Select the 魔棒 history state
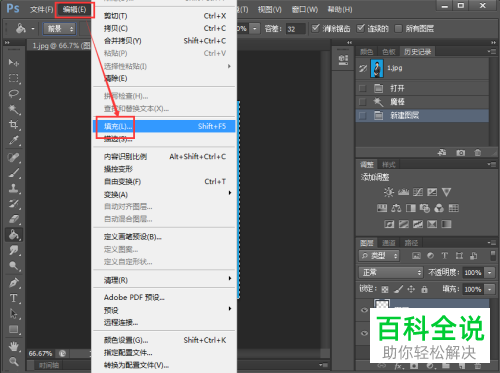Viewport: 500px width, 373px height. [x=423, y=102]
